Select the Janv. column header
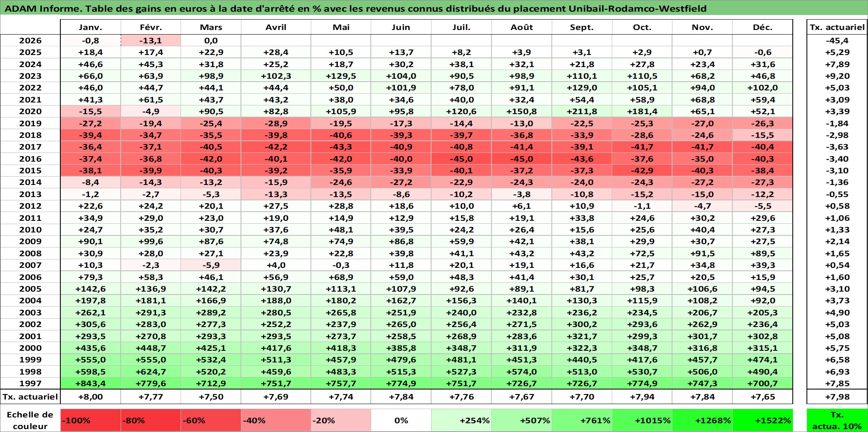Image resolution: width=868 pixels, height=432 pixels. pyautogui.click(x=90, y=27)
